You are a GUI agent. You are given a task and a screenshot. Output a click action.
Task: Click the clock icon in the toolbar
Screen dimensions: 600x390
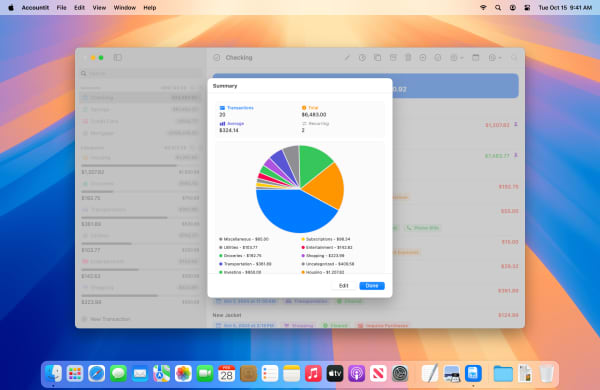(x=362, y=58)
